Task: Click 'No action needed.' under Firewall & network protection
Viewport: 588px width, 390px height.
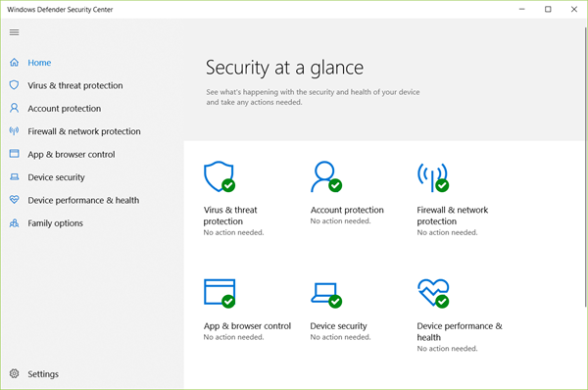Action: pyautogui.click(x=447, y=232)
